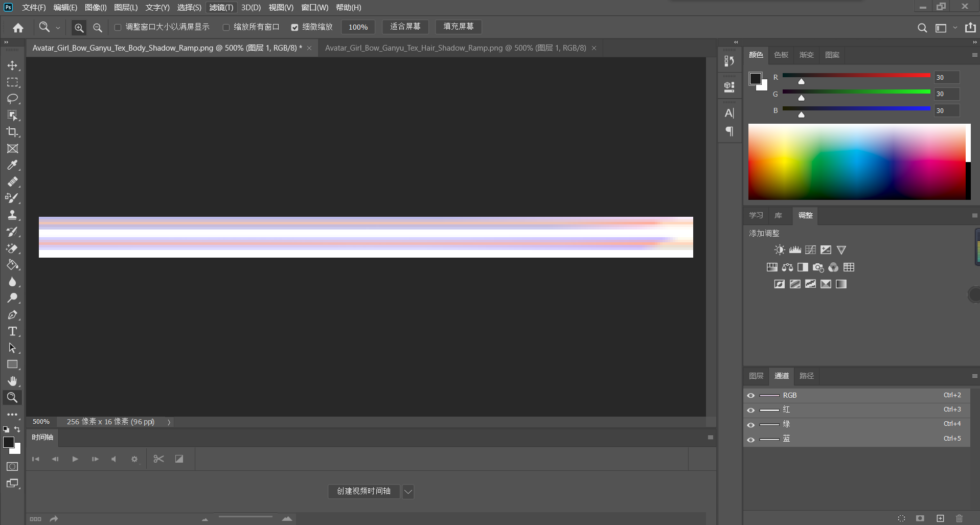Screen dimensions: 980x525
Task: Click the 填充屏幕 button
Action: [x=458, y=27]
